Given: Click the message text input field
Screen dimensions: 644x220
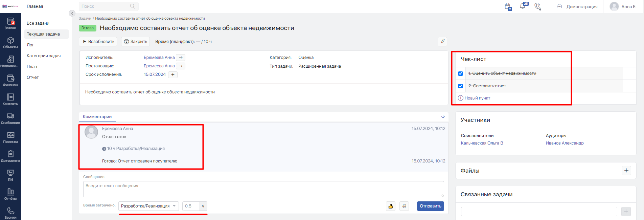Looking at the screenshot, I should pyautogui.click(x=263, y=189).
